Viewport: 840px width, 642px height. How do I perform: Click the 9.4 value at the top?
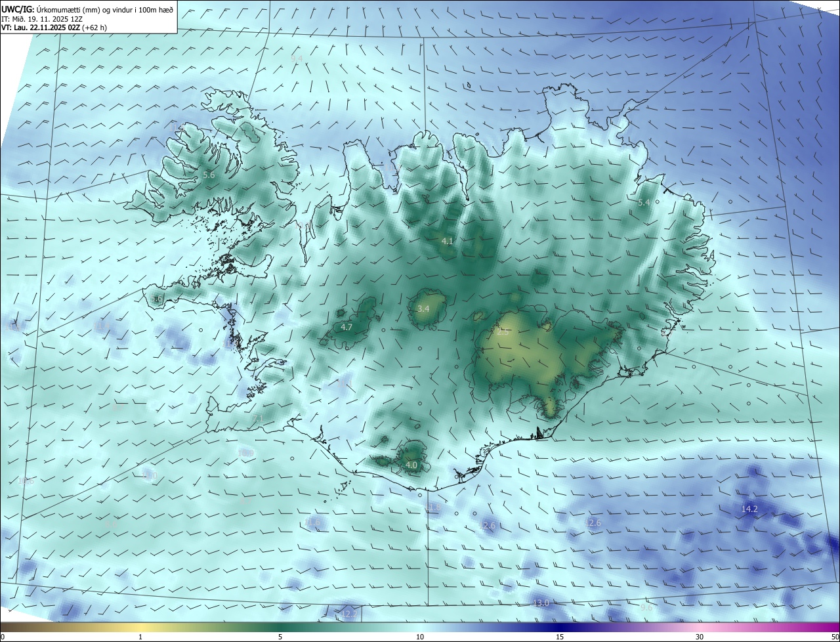pos(297,59)
